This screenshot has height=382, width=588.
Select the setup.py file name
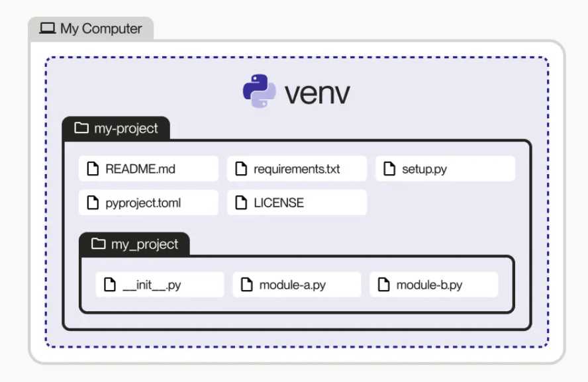(x=424, y=169)
